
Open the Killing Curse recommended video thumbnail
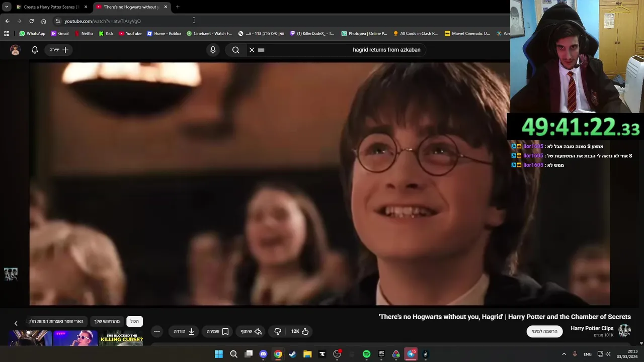121,338
